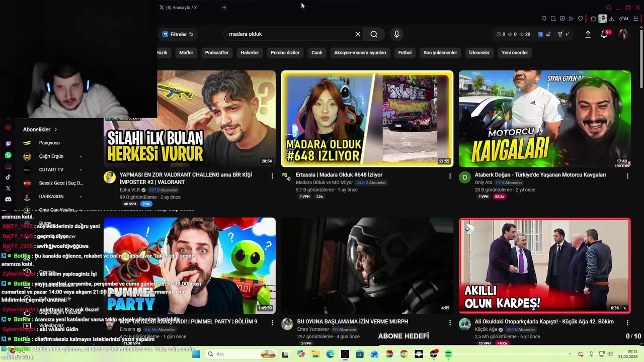644x362 pixels.
Task: Select the Yeni öneriler chip
Action: [515, 53]
